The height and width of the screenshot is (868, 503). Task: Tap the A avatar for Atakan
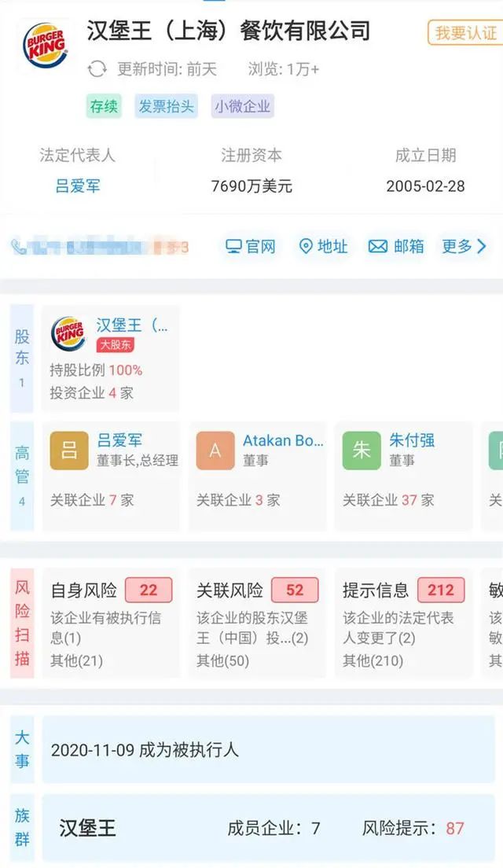click(x=215, y=451)
